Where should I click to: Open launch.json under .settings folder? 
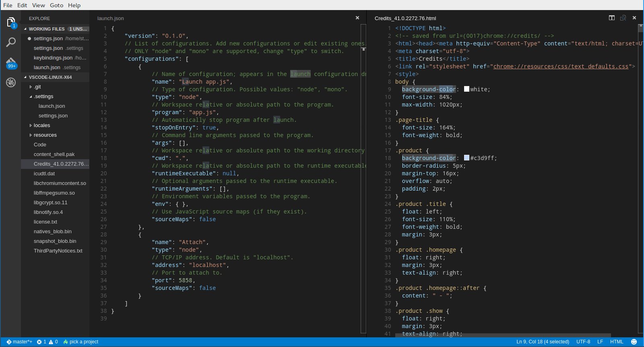coord(55,106)
